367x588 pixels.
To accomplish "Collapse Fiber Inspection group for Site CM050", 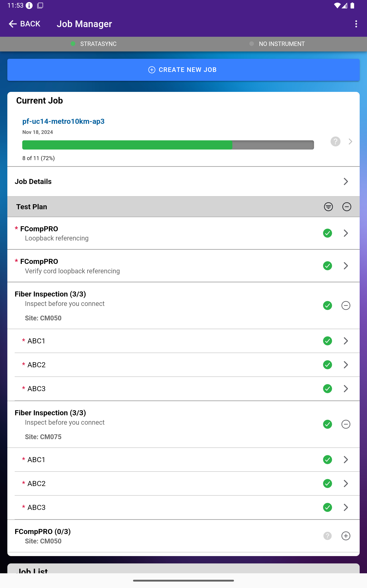I will click(x=346, y=305).
